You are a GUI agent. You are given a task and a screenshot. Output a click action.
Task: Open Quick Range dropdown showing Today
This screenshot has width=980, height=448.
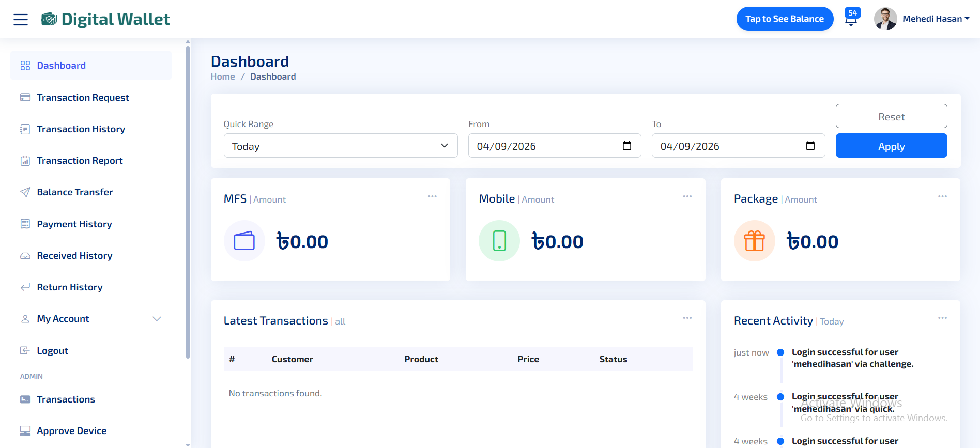(340, 146)
